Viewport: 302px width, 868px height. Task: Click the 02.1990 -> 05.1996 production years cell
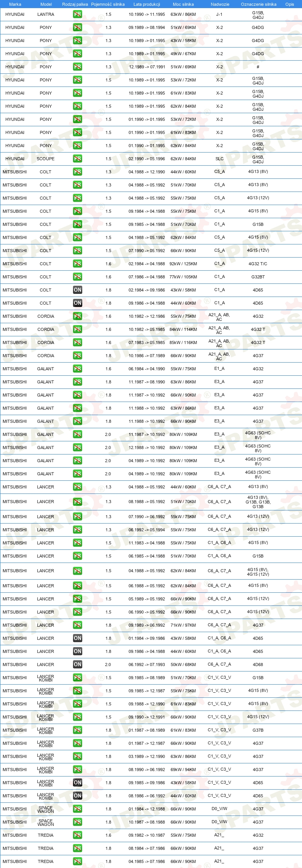(x=147, y=159)
